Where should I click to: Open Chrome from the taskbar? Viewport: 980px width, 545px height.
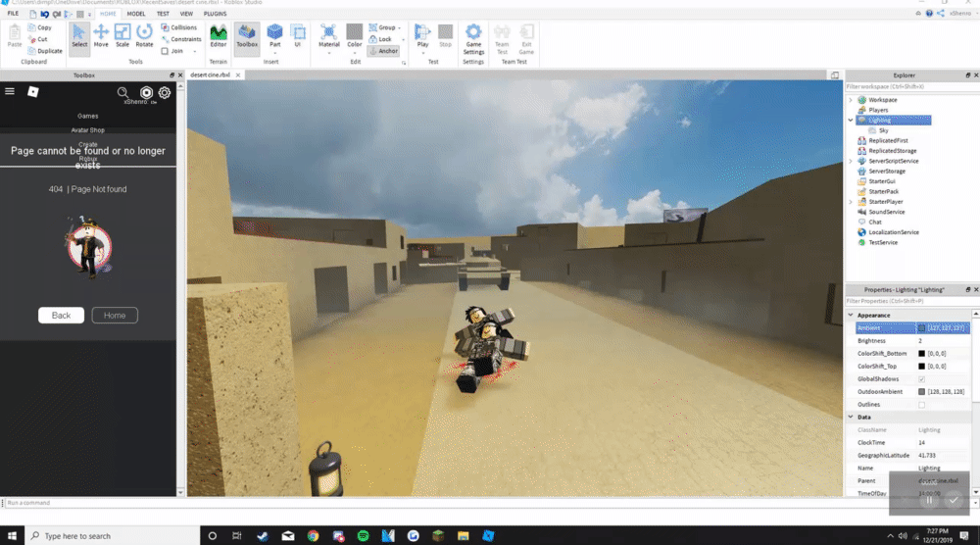pos(314,535)
